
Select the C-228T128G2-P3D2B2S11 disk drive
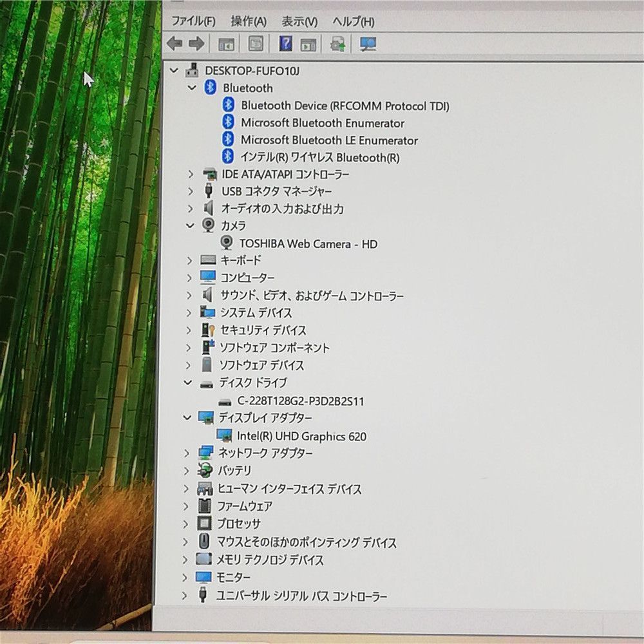(x=300, y=401)
